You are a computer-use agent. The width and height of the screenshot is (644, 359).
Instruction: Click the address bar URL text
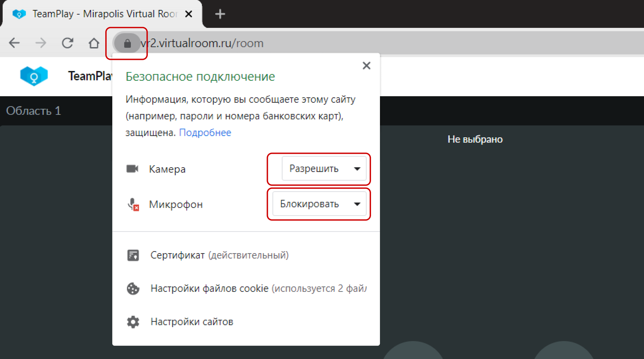202,43
